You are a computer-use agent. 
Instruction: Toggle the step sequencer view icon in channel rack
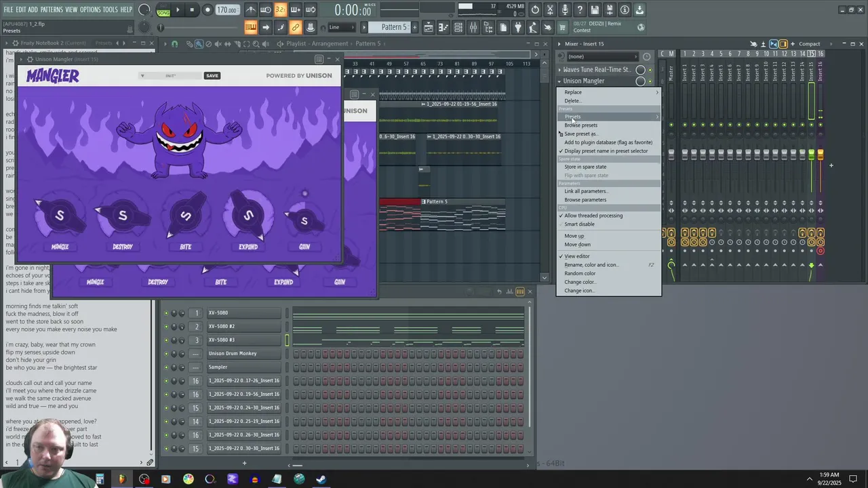coord(520,291)
